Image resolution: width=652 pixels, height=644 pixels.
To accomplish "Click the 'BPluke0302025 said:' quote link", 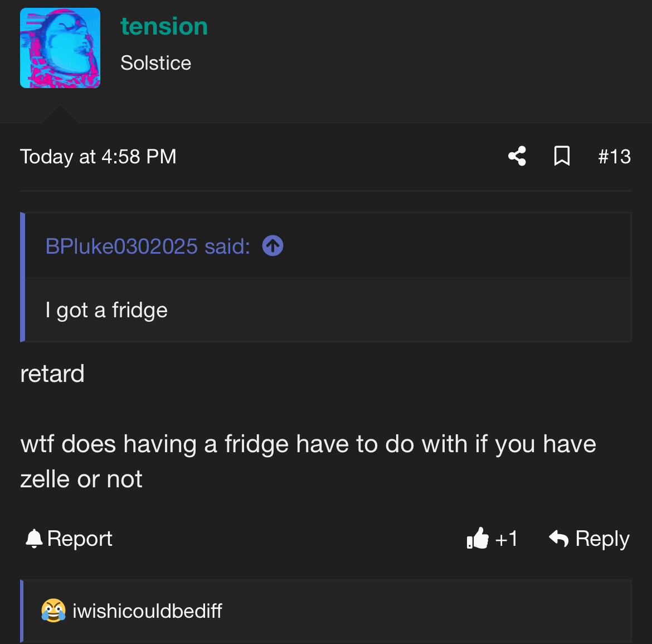I will (148, 246).
